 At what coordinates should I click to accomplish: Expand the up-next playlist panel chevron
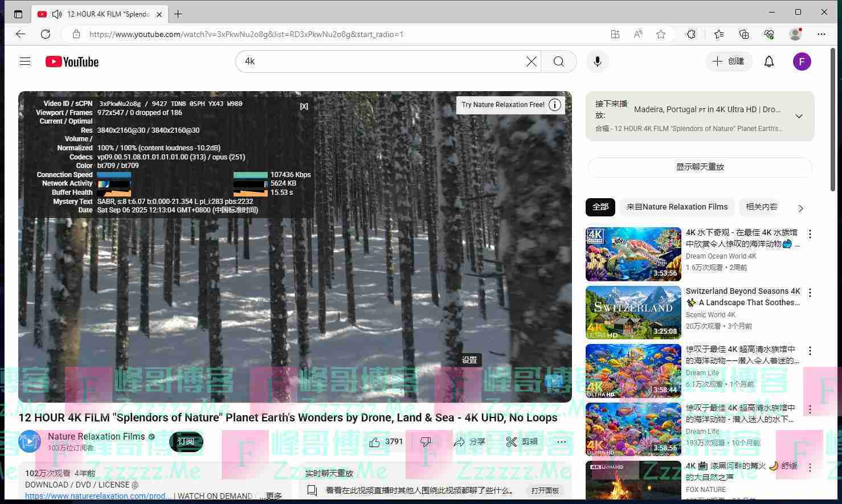click(x=799, y=116)
